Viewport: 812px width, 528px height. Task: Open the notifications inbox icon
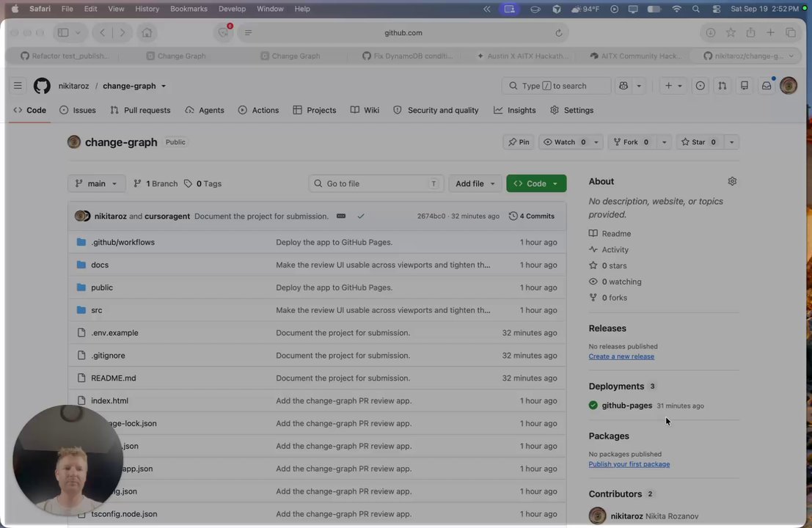pos(766,86)
